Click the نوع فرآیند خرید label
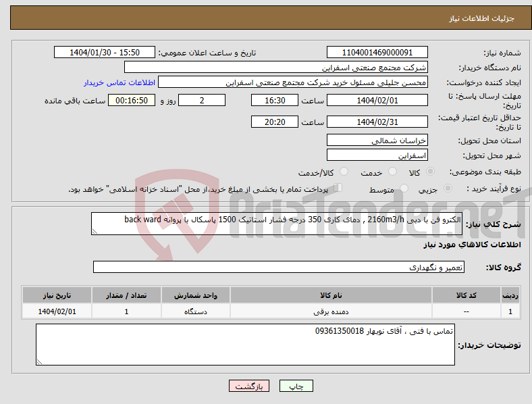The image size is (532, 404). pos(494,188)
